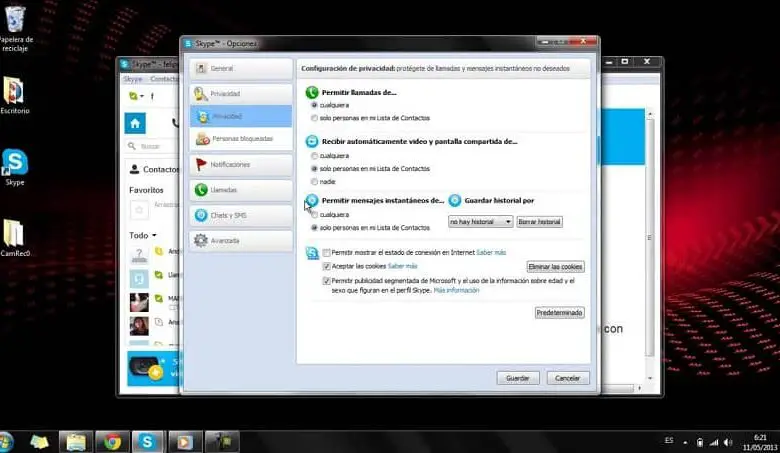Viewport: 780px width, 453px height.
Task: Launch Google Chrome from the taskbar
Action: (112, 442)
